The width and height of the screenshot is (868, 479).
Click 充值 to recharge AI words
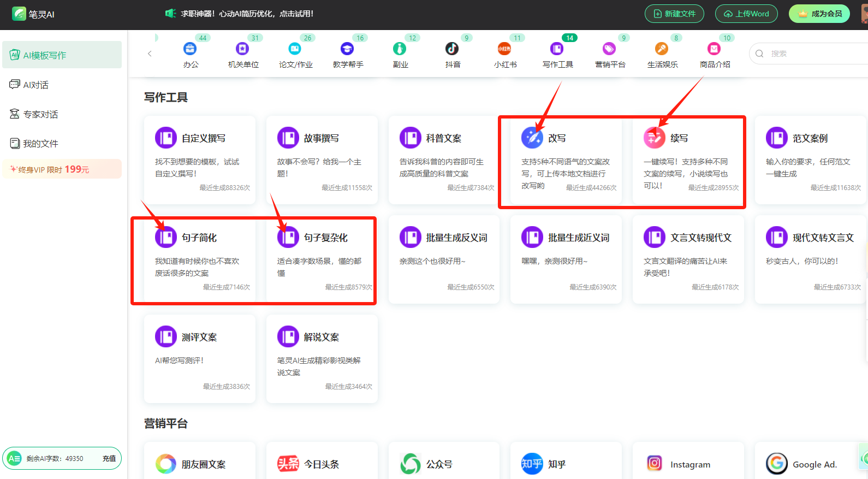109,459
